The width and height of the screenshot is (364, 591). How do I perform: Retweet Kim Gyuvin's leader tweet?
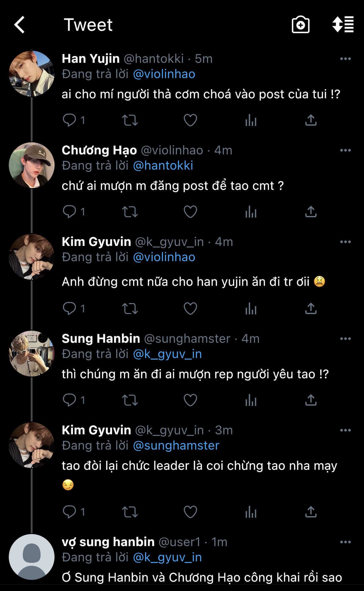tap(130, 512)
